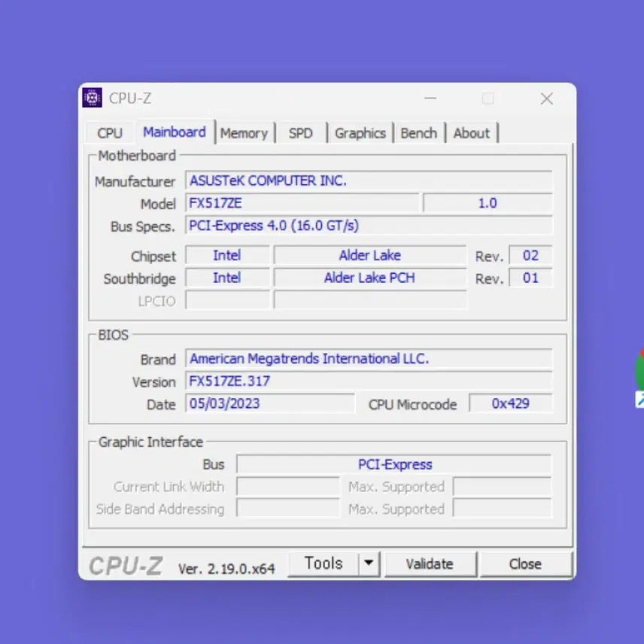Click the Ver. 2.19.0.x64 version text
The image size is (644, 644).
(226, 569)
